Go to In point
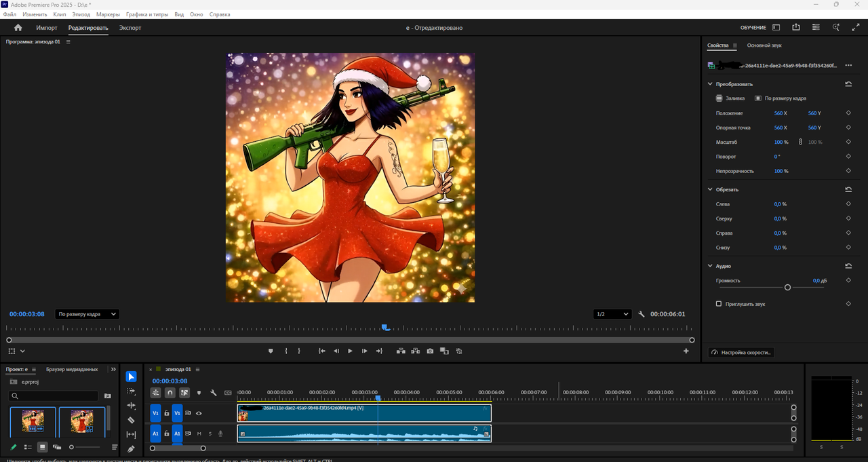Viewport: 868px width, 462px height. 322,351
